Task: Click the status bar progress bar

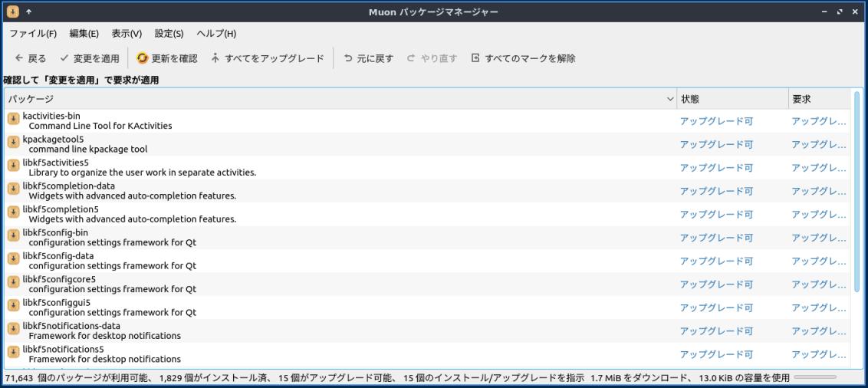Action: (815, 377)
